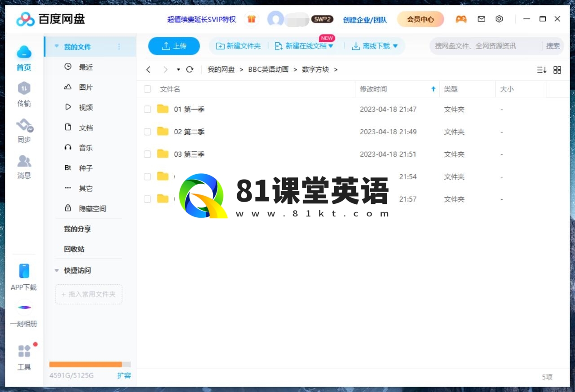Screen dimensions: 575x392
Task: Click 创建企业/团队 link
Action: [365, 20]
